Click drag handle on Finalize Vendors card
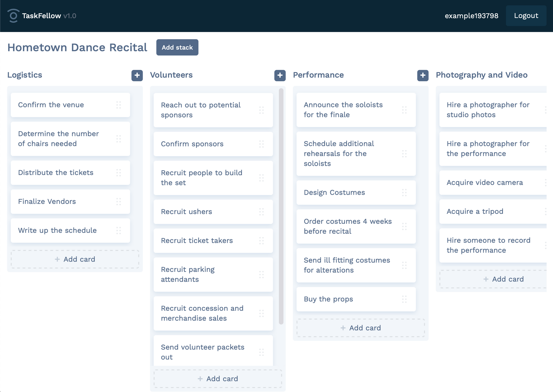Screen dimensions: 553x392 pos(119,202)
